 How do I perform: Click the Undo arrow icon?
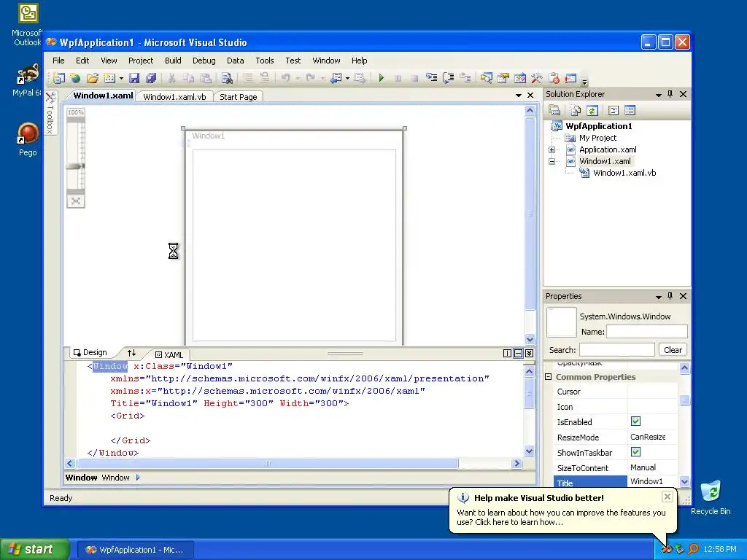tap(285, 77)
